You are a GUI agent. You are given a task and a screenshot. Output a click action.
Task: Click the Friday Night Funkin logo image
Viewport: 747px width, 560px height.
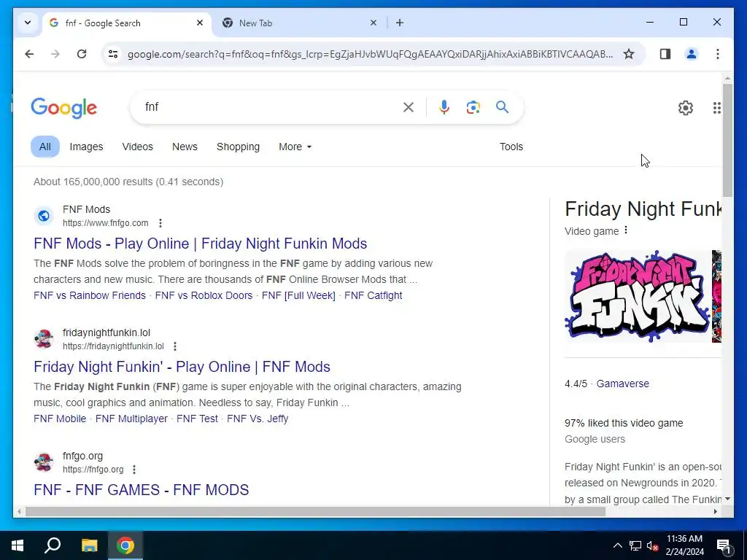click(x=638, y=296)
